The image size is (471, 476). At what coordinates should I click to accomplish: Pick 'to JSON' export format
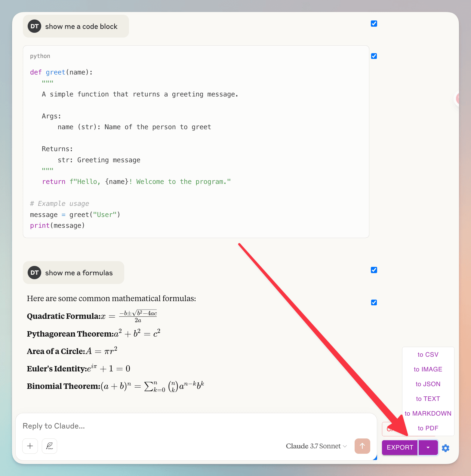click(x=428, y=384)
